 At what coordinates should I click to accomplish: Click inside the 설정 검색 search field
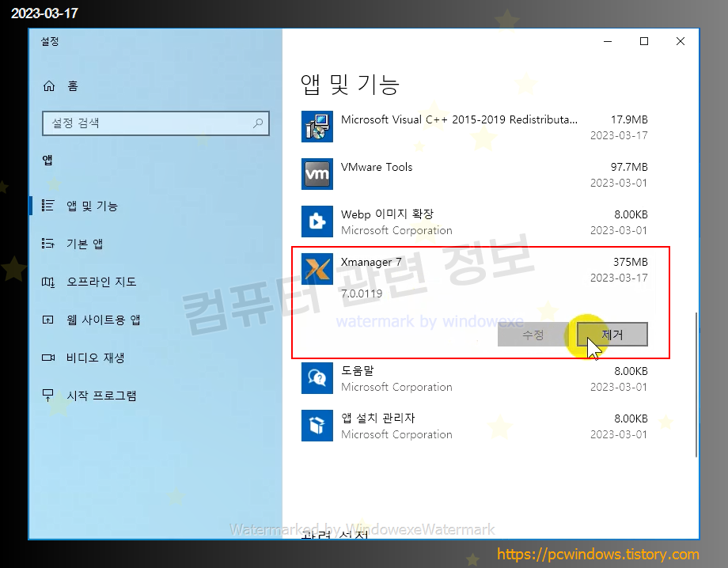click(x=156, y=123)
